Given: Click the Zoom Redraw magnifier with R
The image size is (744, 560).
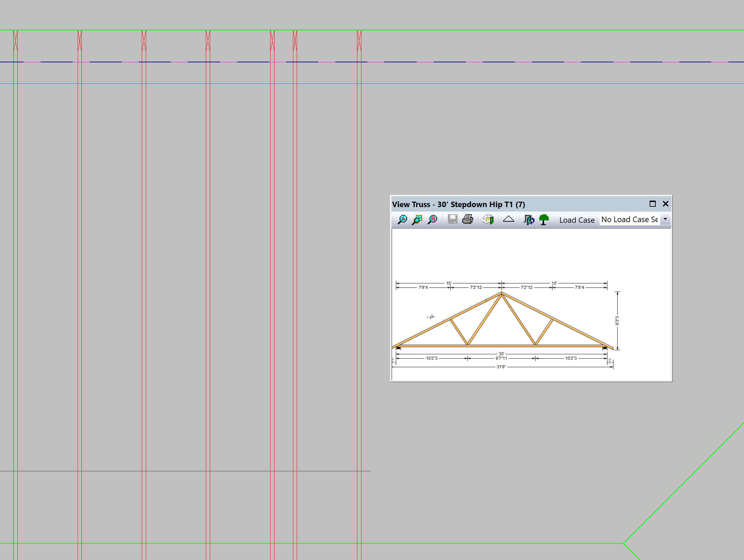Looking at the screenshot, I should 433,220.
